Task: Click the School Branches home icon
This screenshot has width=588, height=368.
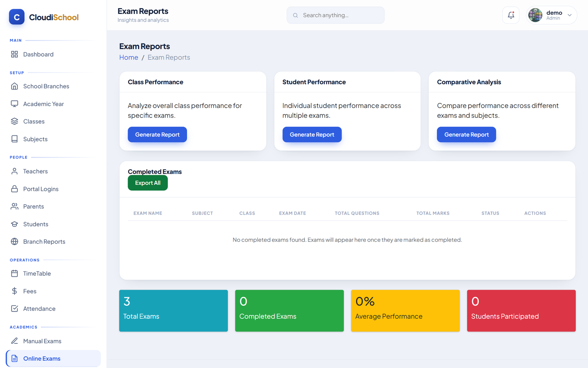Action: tap(14, 86)
